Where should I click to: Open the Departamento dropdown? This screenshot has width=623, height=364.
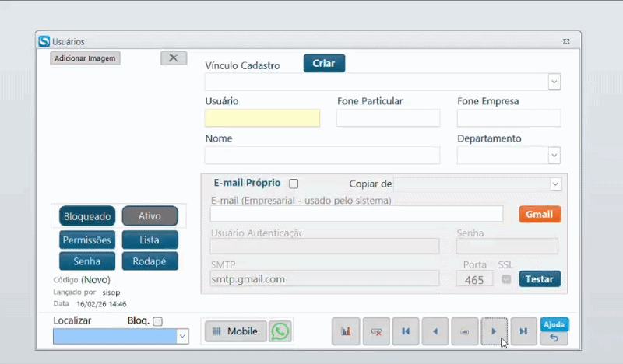coord(554,156)
